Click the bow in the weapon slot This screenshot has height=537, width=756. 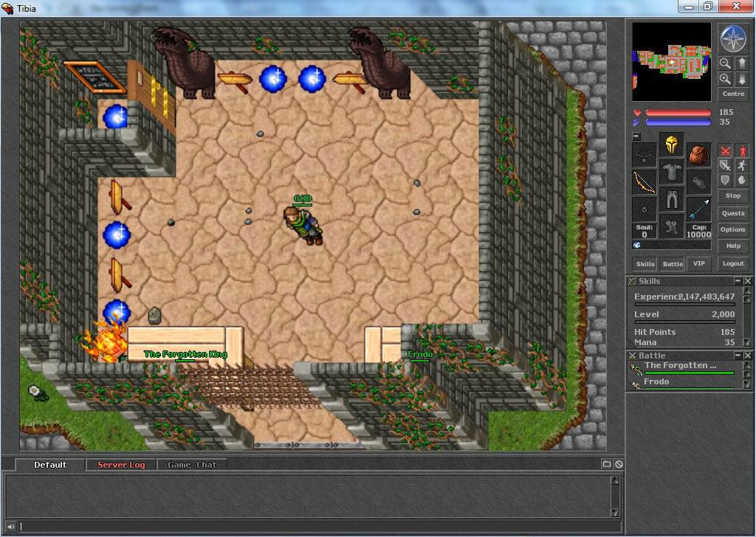coord(644,182)
